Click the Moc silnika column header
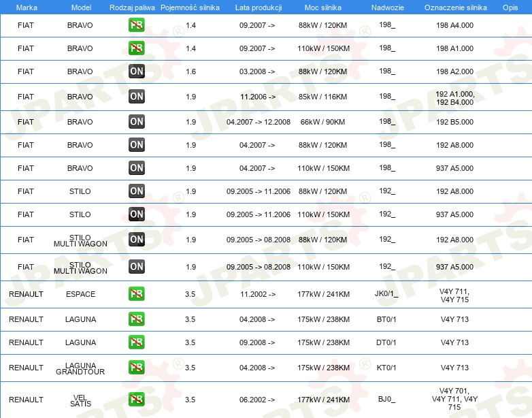 (322, 7)
